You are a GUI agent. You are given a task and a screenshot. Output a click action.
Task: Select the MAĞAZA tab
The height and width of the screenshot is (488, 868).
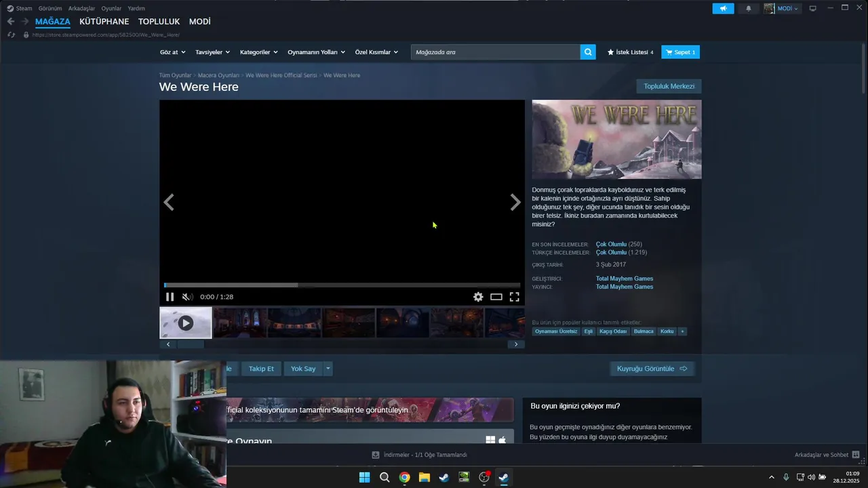coord(53,22)
